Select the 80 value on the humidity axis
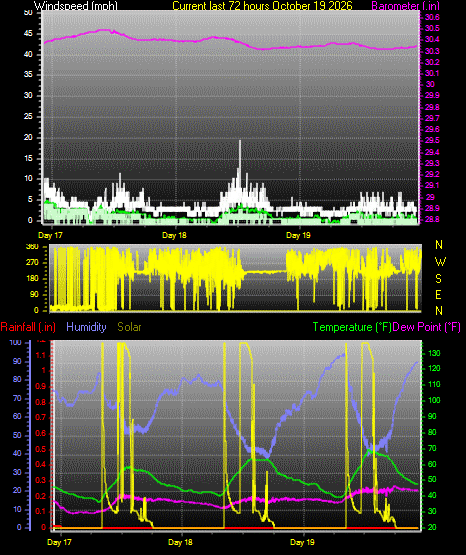This screenshot has height=555, width=466. pyautogui.click(x=17, y=379)
